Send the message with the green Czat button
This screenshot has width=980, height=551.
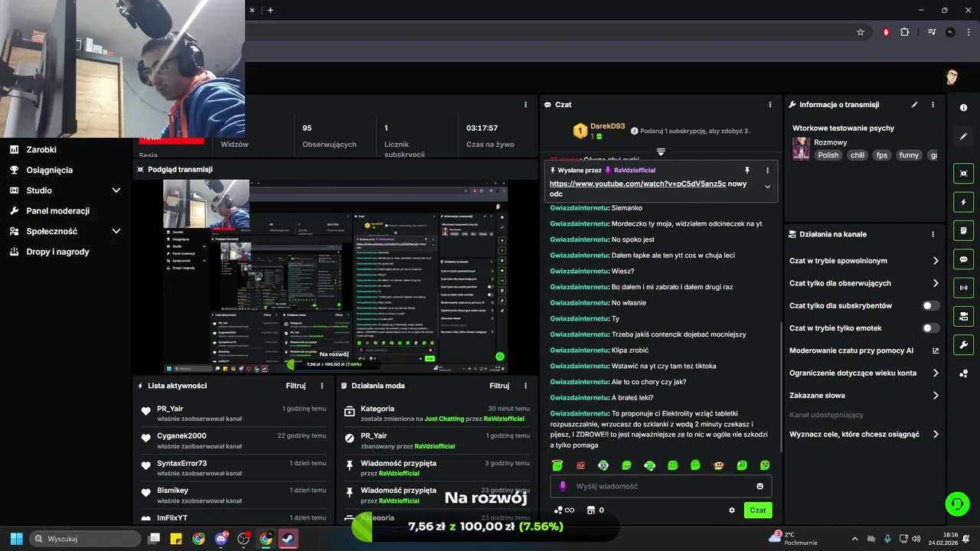[x=758, y=510]
